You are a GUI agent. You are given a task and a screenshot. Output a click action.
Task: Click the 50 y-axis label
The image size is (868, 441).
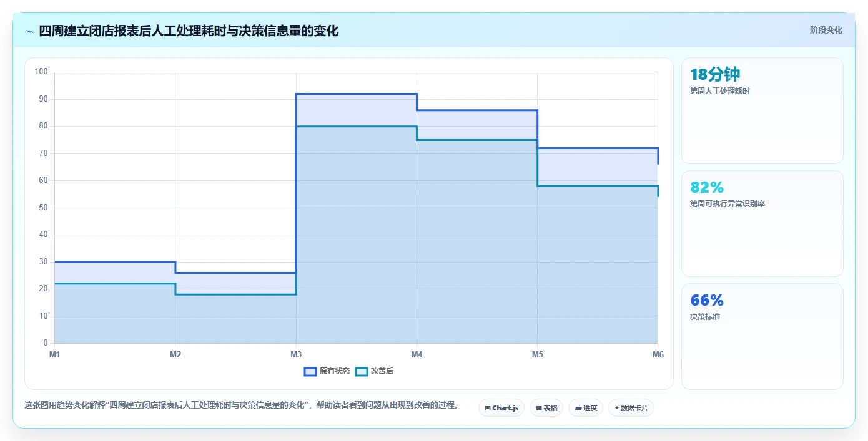coord(43,208)
